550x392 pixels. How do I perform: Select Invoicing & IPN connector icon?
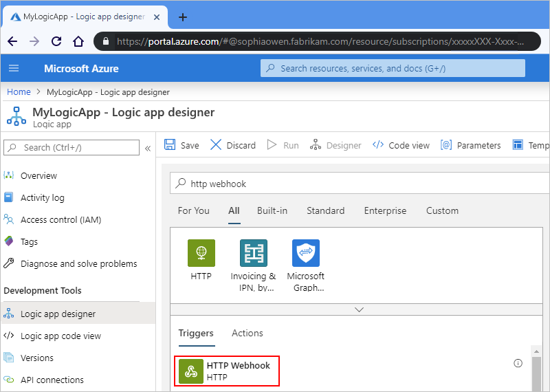(x=254, y=253)
